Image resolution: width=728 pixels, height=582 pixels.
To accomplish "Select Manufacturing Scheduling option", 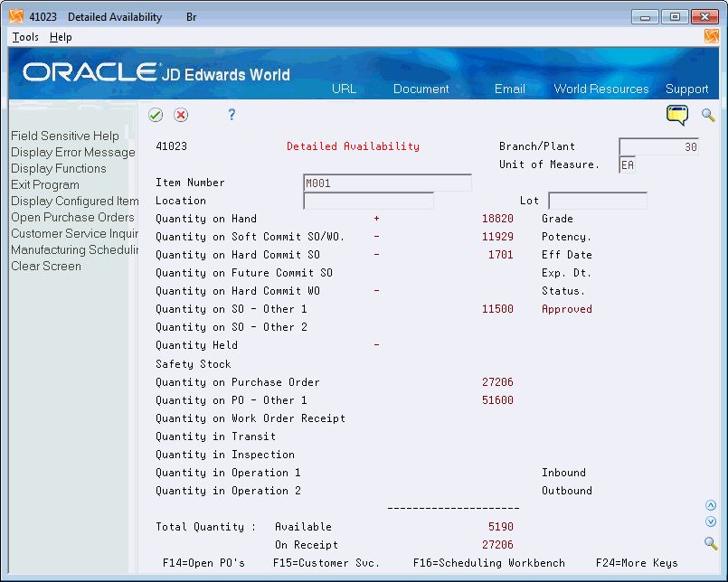I will coord(75,249).
